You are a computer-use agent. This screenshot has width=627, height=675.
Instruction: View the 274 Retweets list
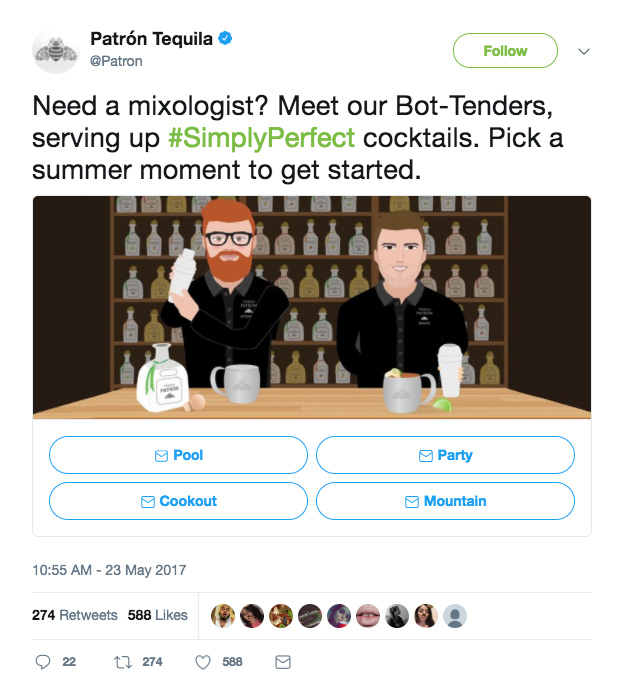coord(74,615)
